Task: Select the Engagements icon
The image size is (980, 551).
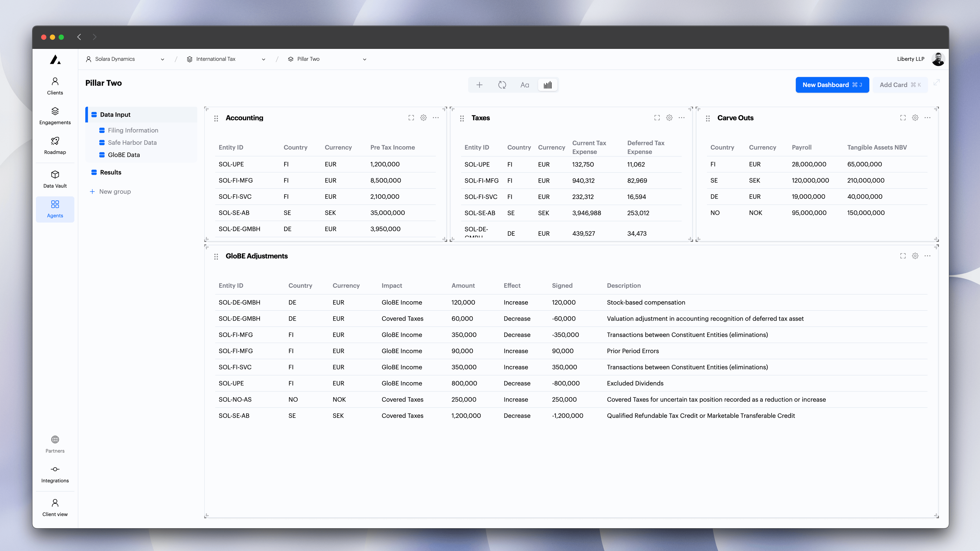Action: click(55, 115)
